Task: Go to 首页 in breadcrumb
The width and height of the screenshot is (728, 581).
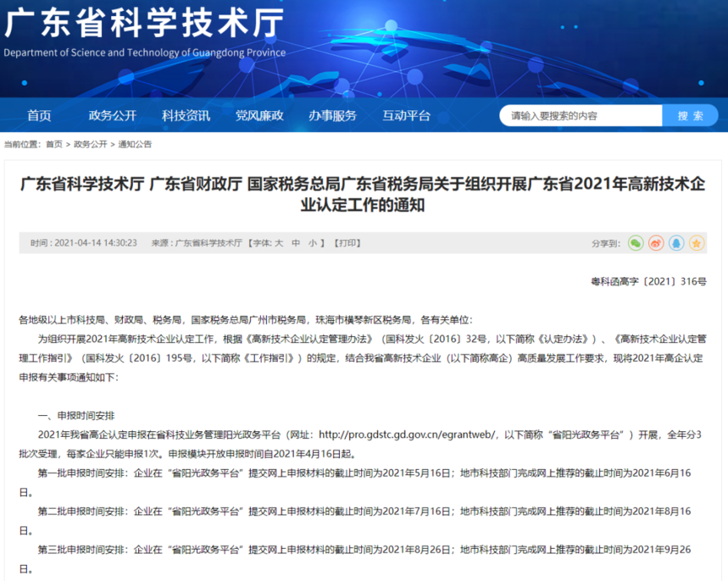Action: (x=54, y=144)
